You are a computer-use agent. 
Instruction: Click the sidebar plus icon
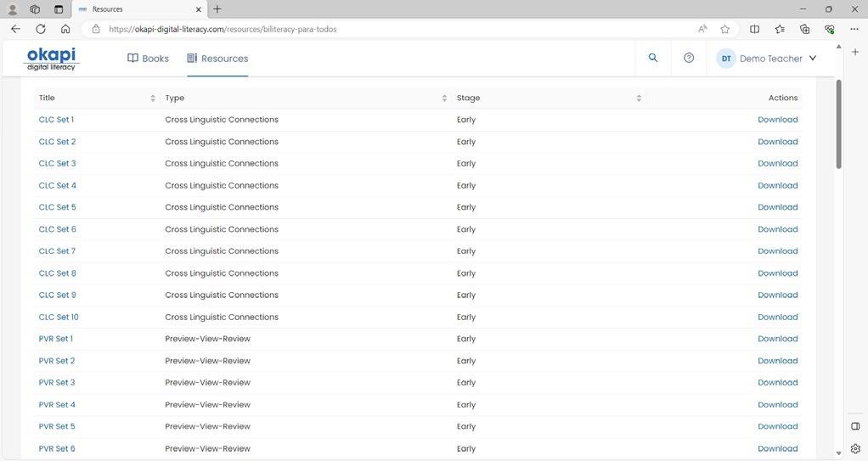855,52
